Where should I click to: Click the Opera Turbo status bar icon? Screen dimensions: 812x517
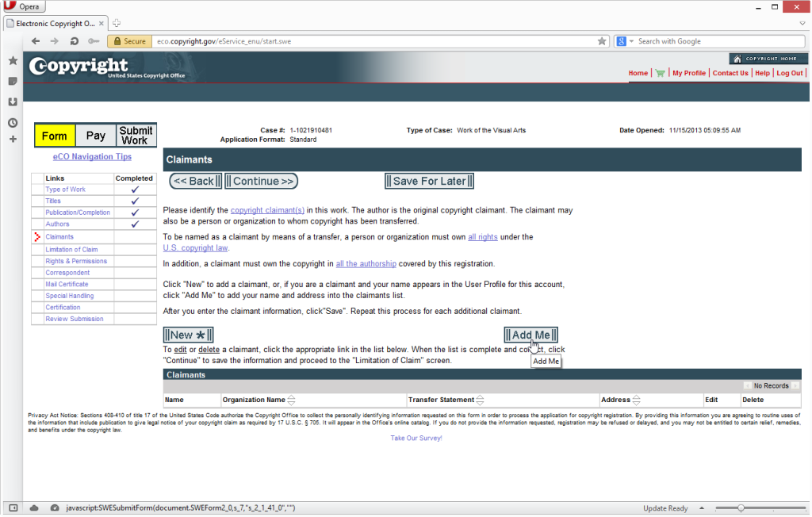pos(55,508)
